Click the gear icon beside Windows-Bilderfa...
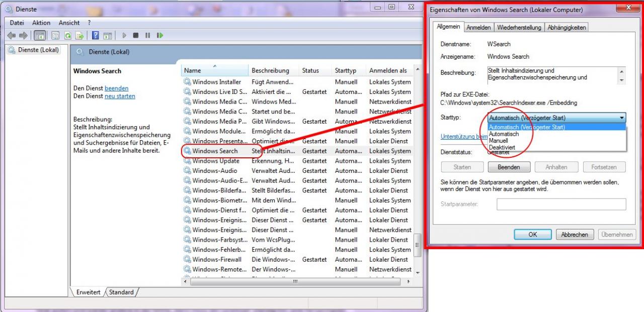 187,190
